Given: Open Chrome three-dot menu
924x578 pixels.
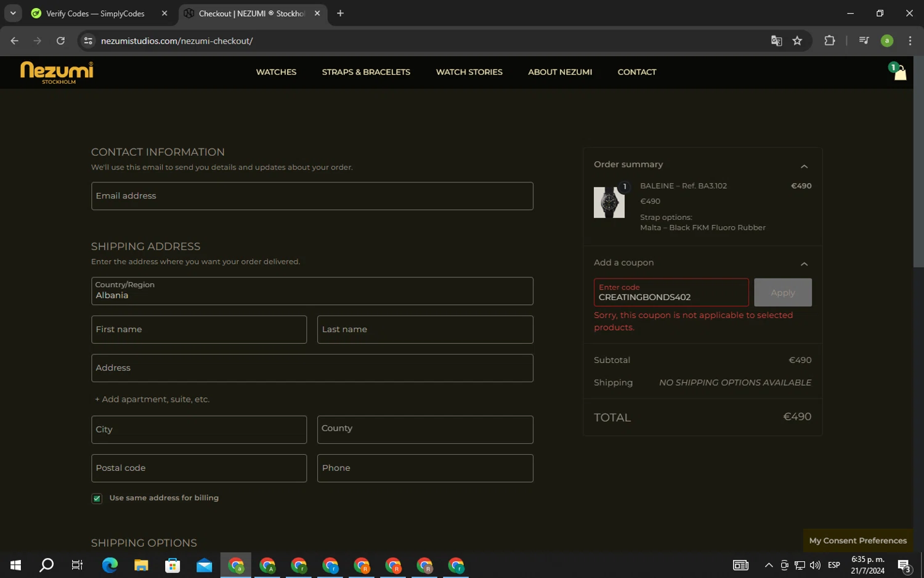Looking at the screenshot, I should (x=910, y=41).
